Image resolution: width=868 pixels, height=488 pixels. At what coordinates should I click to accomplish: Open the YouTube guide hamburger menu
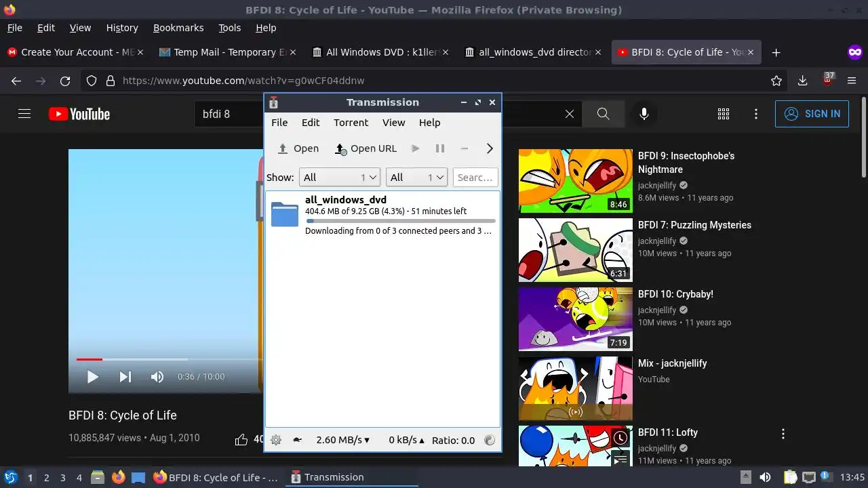coord(24,114)
